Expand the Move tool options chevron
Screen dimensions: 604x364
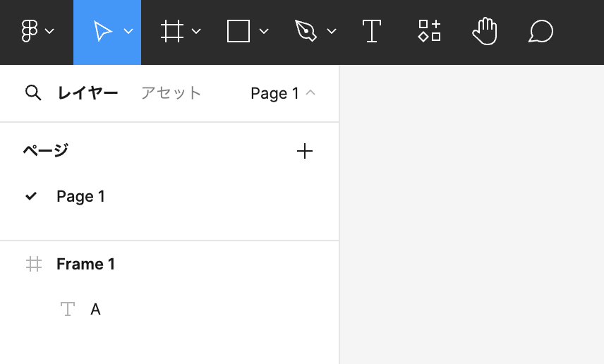pos(128,31)
